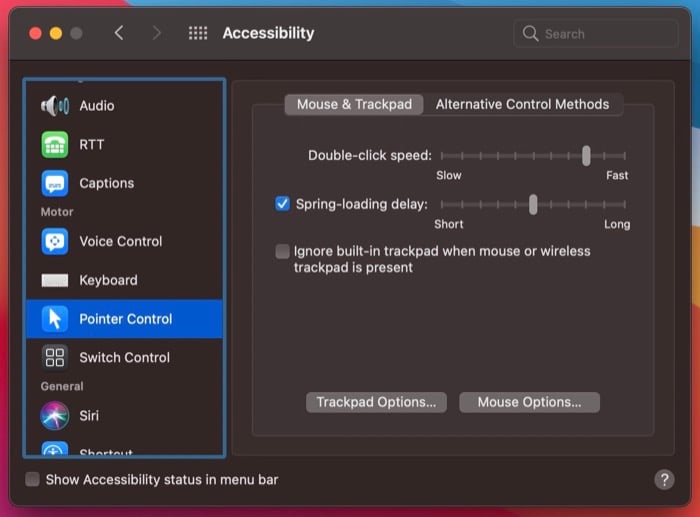Switch to Alternative Control Methods tab

pos(522,104)
